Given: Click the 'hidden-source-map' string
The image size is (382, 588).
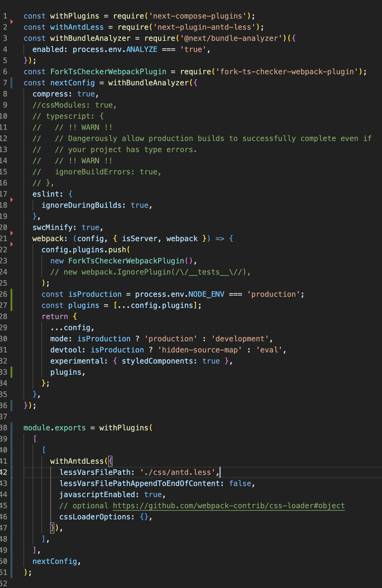Looking at the screenshot, I should click(200, 350).
